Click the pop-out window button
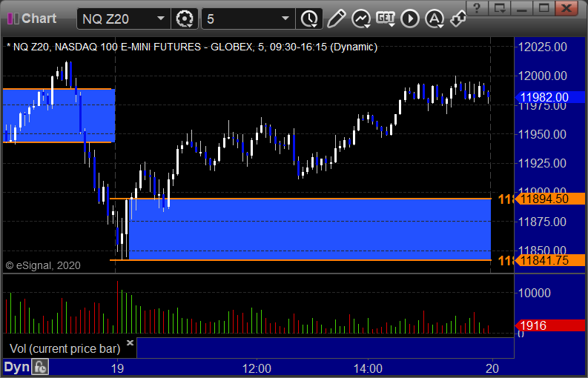The image size is (588, 378). (x=499, y=8)
